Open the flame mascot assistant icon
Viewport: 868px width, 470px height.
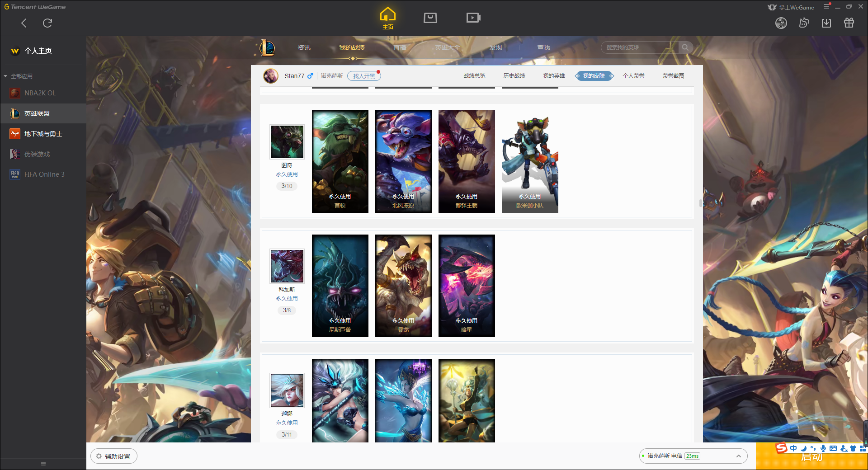pos(804,23)
